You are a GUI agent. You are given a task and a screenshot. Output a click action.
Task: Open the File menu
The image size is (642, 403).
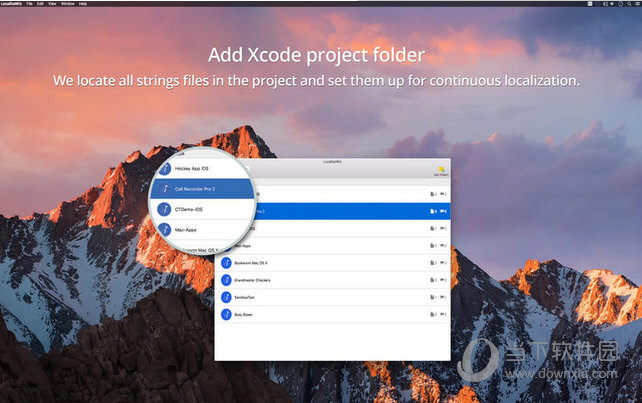pos(29,4)
